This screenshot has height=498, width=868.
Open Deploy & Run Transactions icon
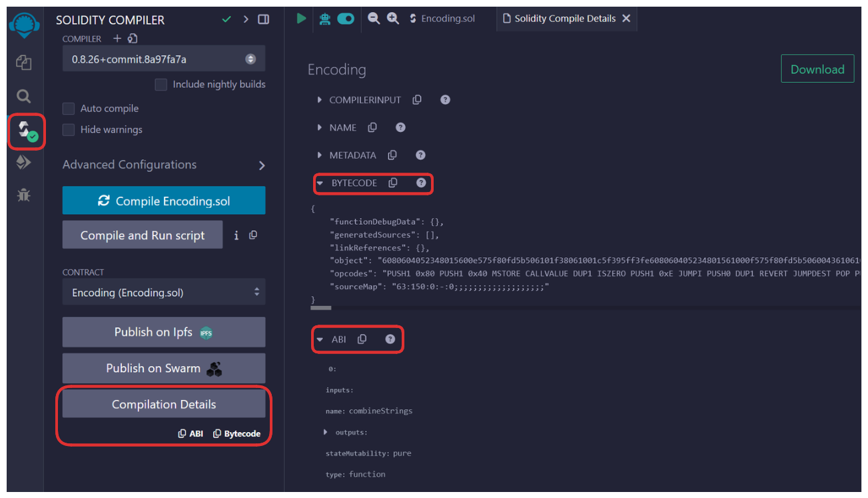tap(23, 163)
